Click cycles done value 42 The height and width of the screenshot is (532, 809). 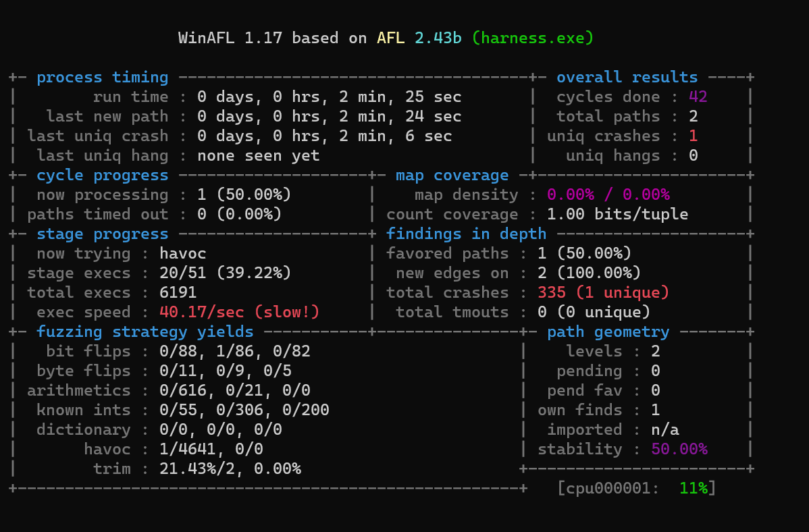point(698,97)
